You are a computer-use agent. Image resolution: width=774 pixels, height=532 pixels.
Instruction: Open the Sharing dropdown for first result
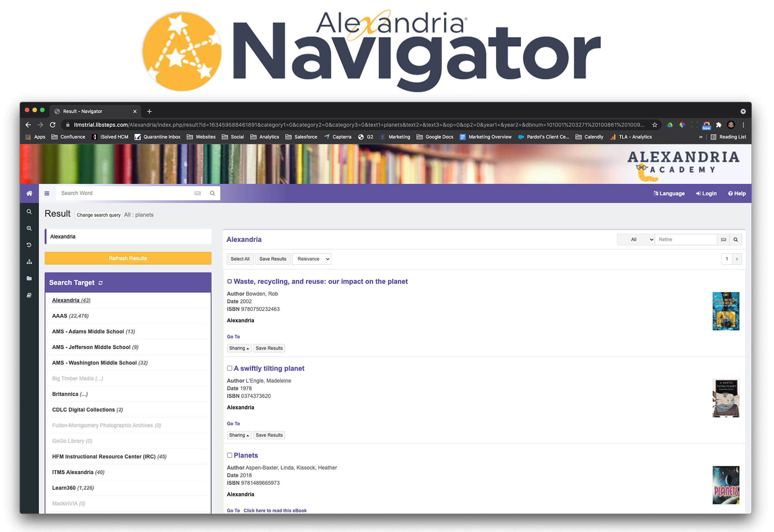click(x=239, y=348)
